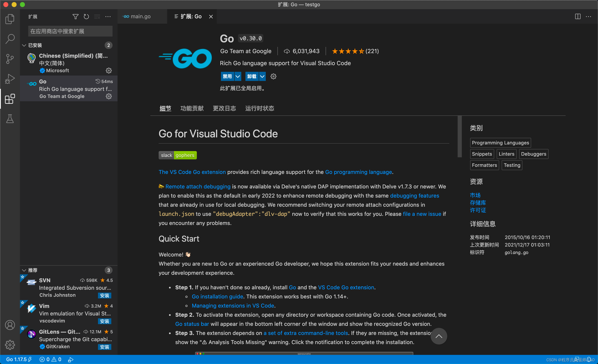Open Accounts icon in activity bar
The image size is (598, 364).
click(x=10, y=325)
